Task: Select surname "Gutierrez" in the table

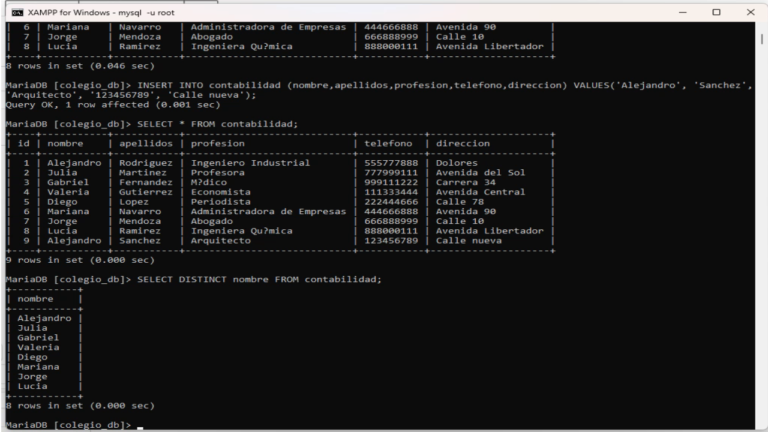Action: coord(145,192)
